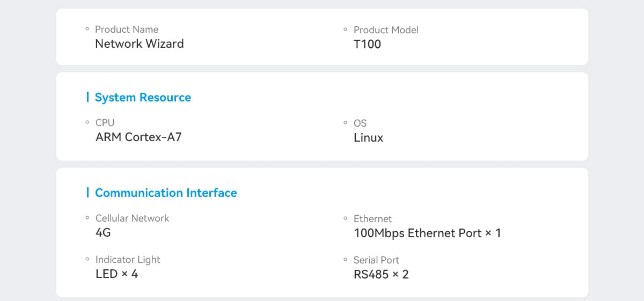Select the Network Wizard product name value
Viewport: 644px width, 301px height.
tap(139, 44)
